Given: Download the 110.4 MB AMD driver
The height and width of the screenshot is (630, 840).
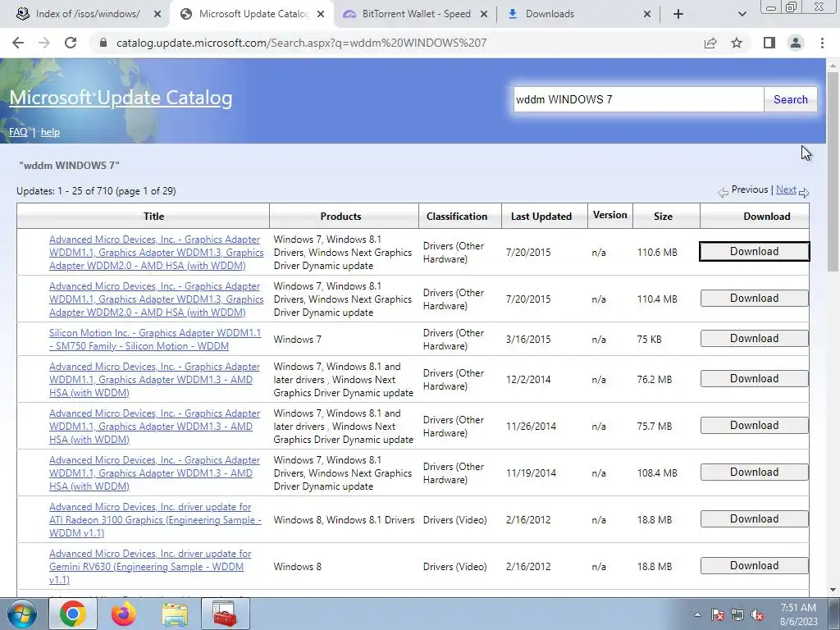Looking at the screenshot, I should click(755, 299).
